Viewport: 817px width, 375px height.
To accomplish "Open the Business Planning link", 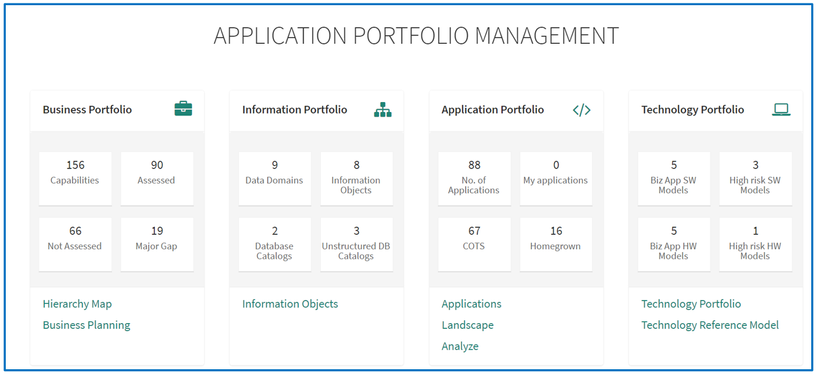I will [86, 325].
